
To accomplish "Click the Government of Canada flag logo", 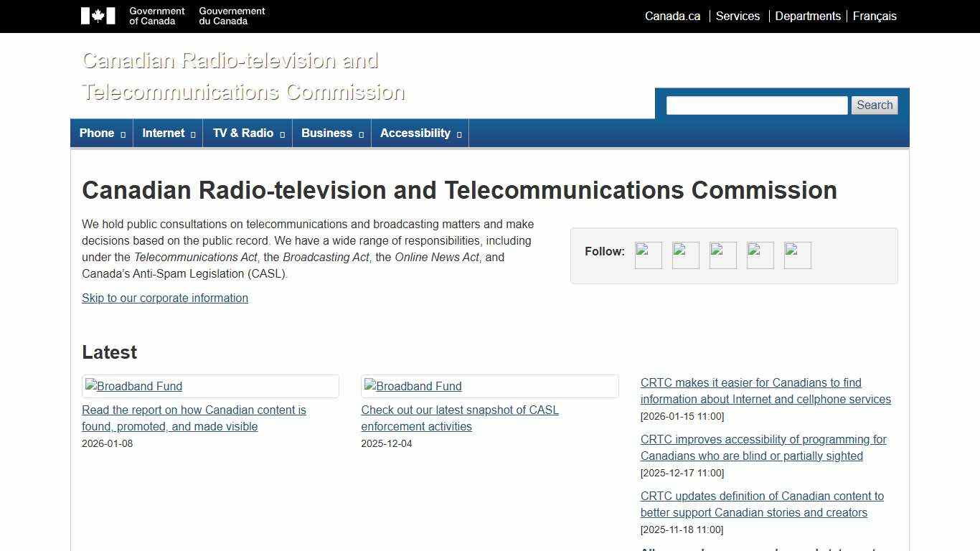I will click(x=98, y=15).
